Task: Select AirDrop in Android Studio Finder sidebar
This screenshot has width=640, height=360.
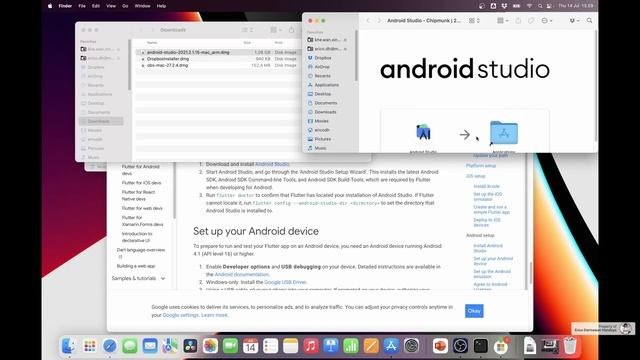Action: pyautogui.click(x=322, y=67)
